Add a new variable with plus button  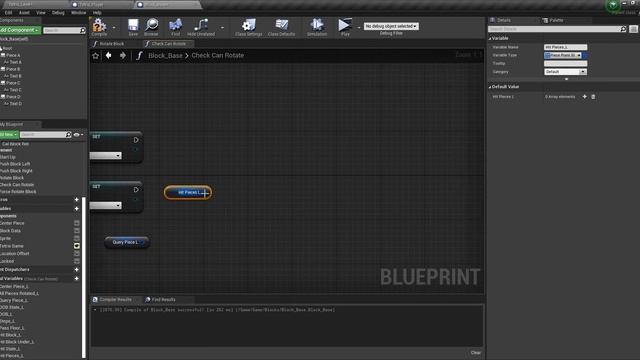(76, 209)
